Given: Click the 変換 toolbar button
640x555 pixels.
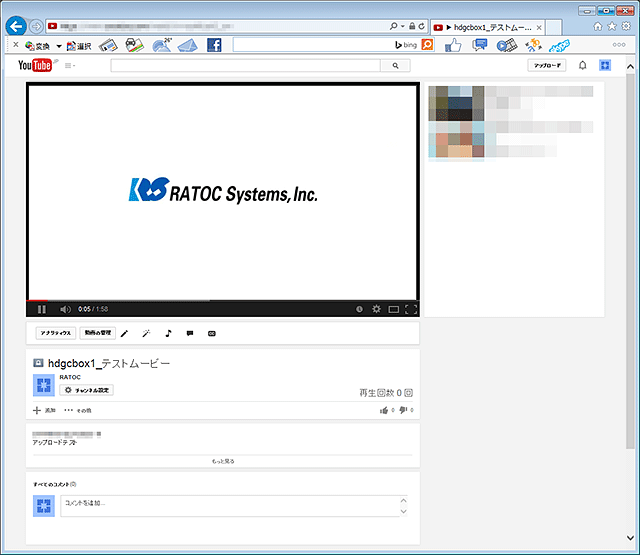Looking at the screenshot, I should tap(37, 46).
